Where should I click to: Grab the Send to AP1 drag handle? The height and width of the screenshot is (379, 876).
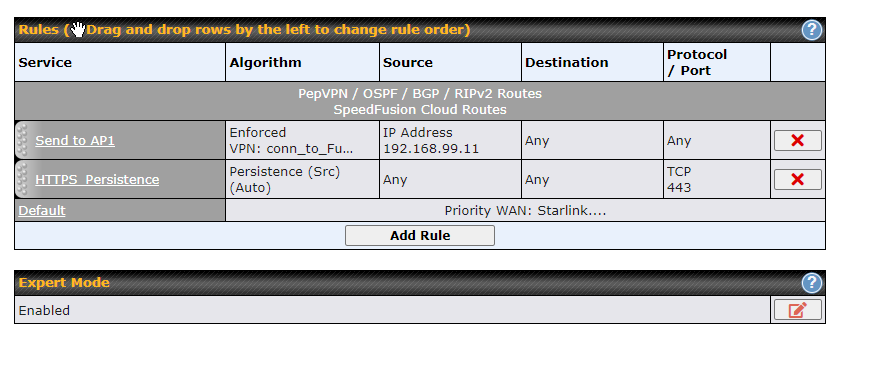(x=22, y=140)
